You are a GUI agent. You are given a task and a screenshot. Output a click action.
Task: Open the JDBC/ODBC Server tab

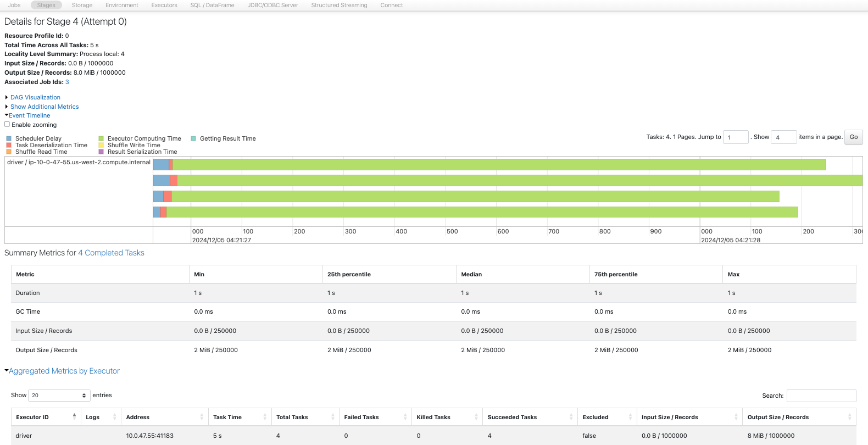(272, 5)
